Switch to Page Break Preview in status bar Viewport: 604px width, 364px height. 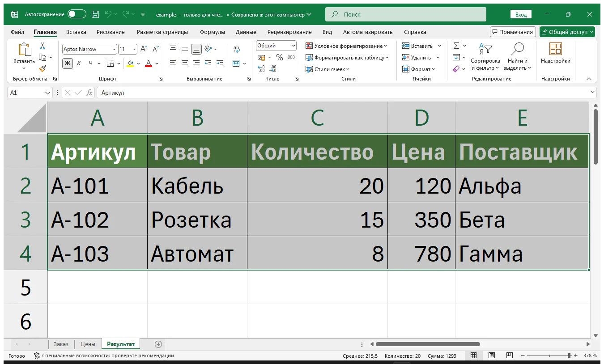[x=510, y=356]
